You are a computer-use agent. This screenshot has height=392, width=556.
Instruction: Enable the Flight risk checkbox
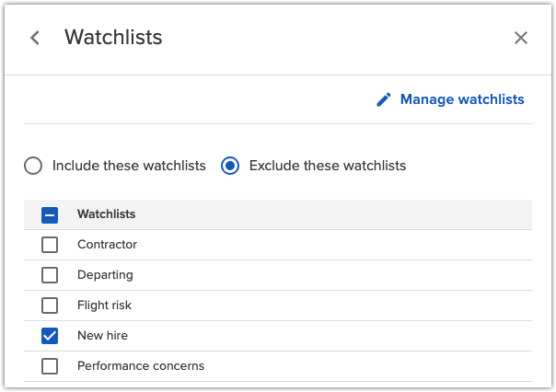[x=50, y=306]
